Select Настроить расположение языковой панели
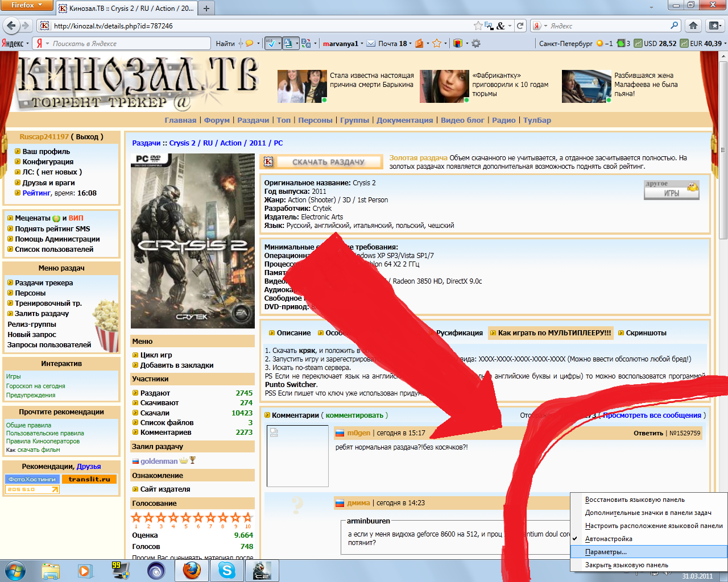Screen dimensions: 728x582 point(648,526)
